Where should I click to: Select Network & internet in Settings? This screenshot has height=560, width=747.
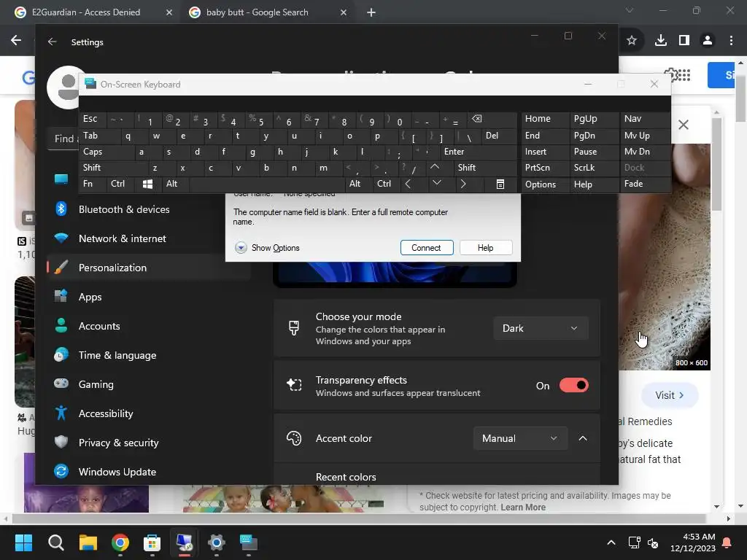(149, 238)
